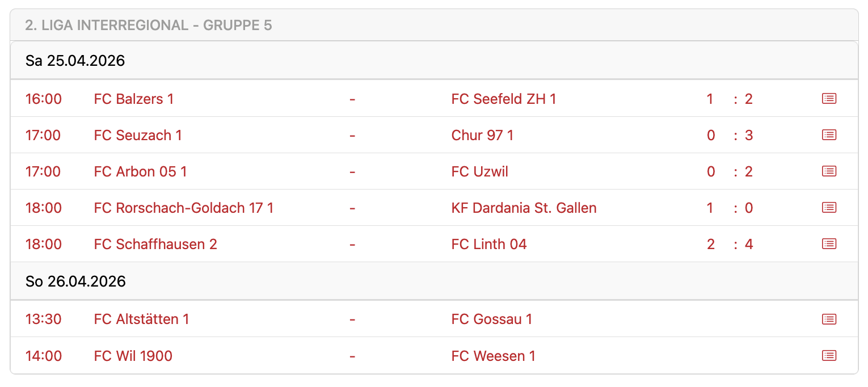The image size is (868, 387).
Task: Open the FC Seefeld ZH 1 team page
Action: click(503, 99)
